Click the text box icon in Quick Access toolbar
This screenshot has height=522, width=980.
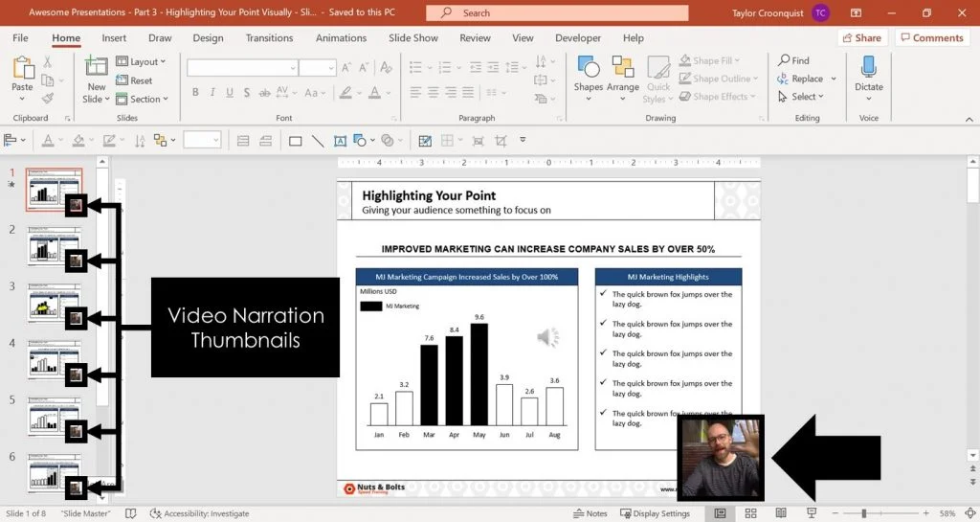(x=340, y=142)
